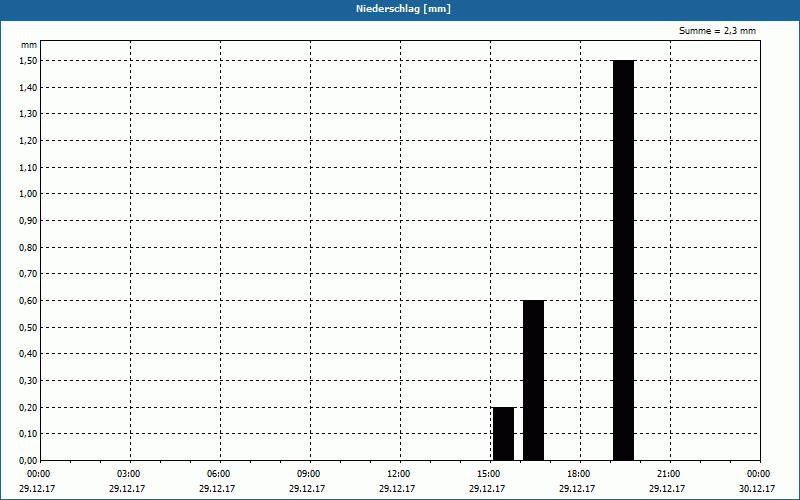Click the 21:00 time label

click(668, 474)
